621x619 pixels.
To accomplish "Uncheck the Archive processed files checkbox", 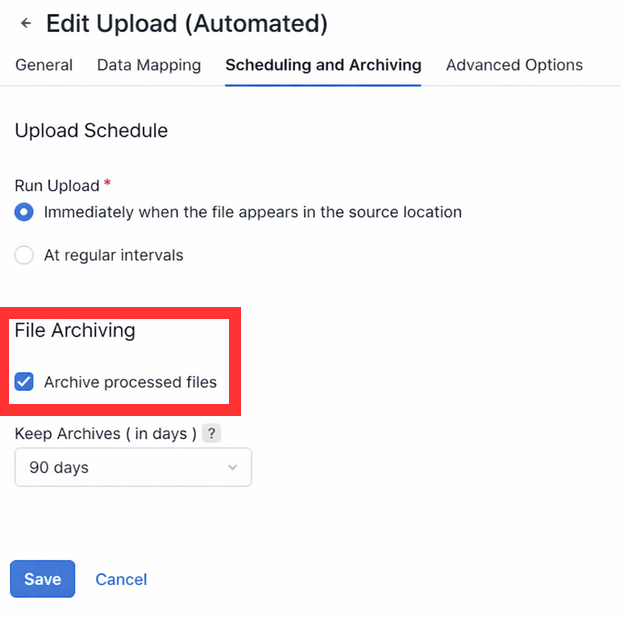I will pyautogui.click(x=24, y=382).
